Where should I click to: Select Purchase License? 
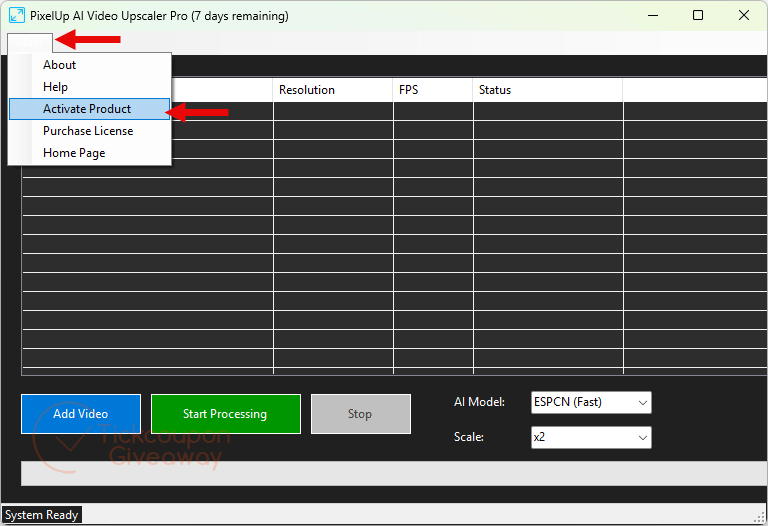click(x=90, y=131)
